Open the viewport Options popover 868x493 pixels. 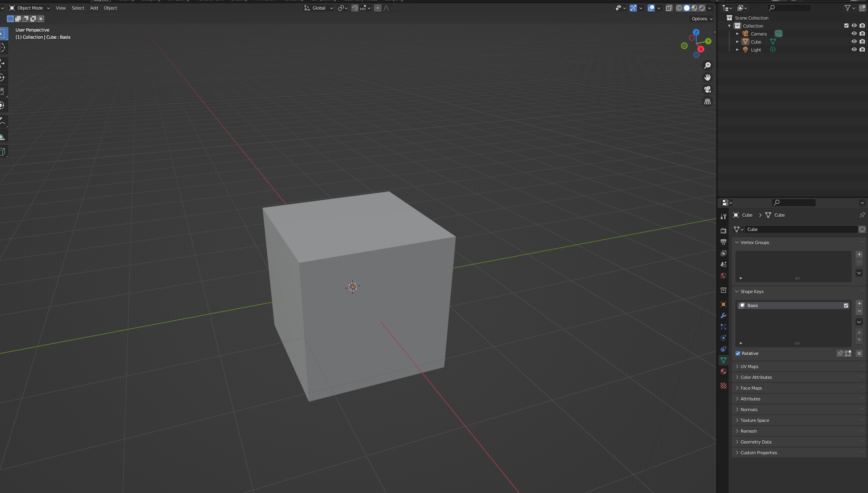tap(701, 18)
